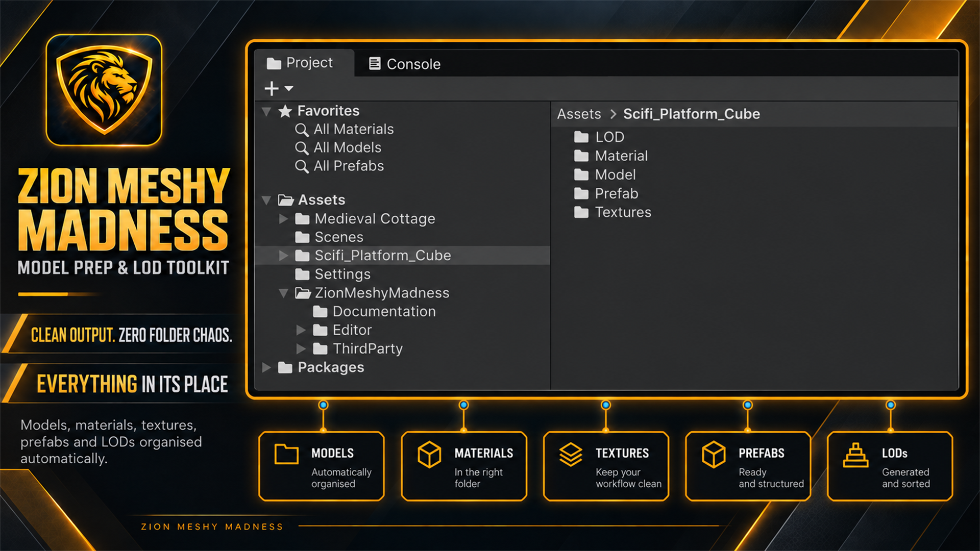Switch to the Project tab

pos(304,63)
